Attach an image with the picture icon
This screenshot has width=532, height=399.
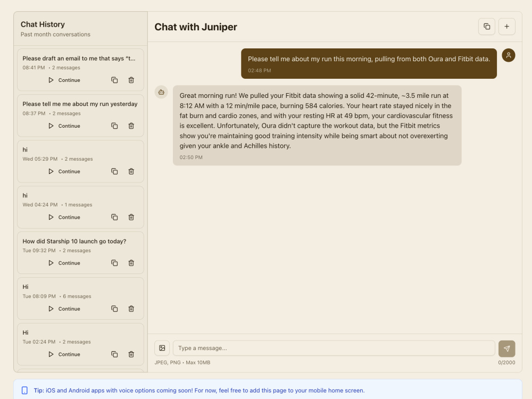[x=162, y=348]
